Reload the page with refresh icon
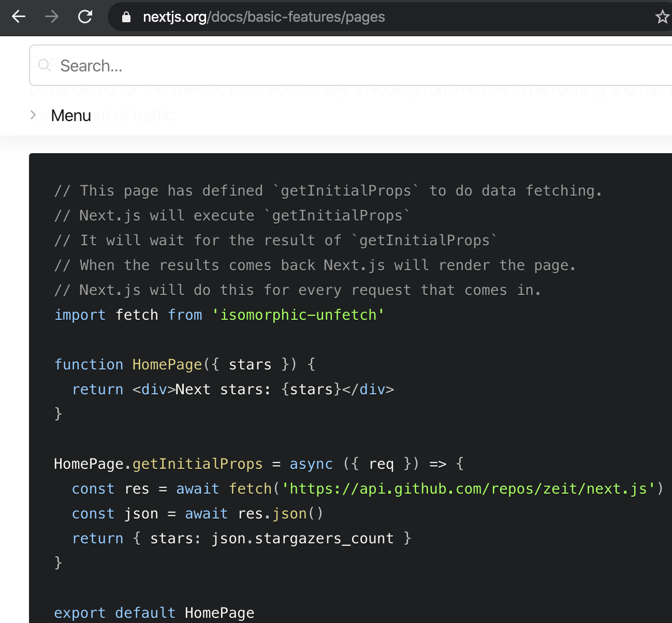The height and width of the screenshot is (623, 672). coord(85,17)
